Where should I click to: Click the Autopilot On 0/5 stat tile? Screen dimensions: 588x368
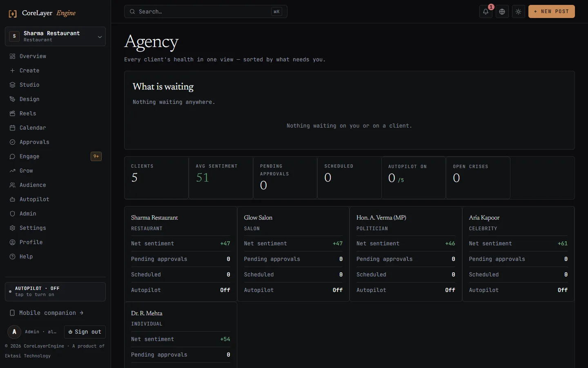tap(414, 178)
